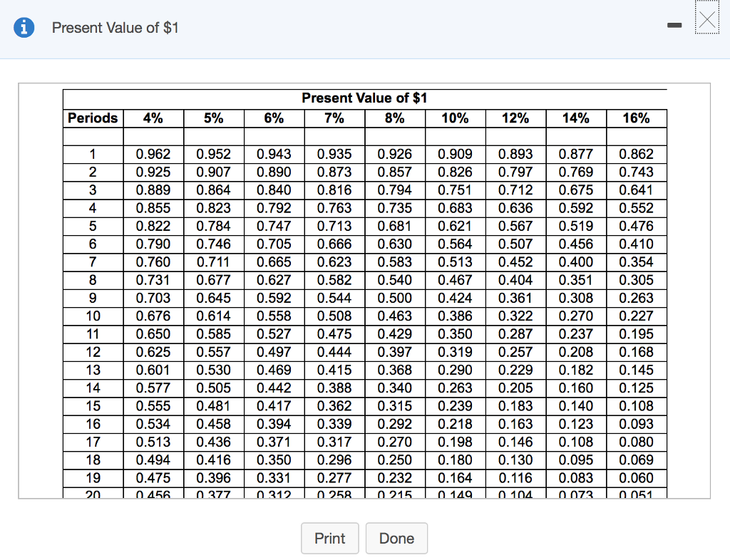Select the 4% column header
Viewport: 730px width, 560px height.
point(153,118)
